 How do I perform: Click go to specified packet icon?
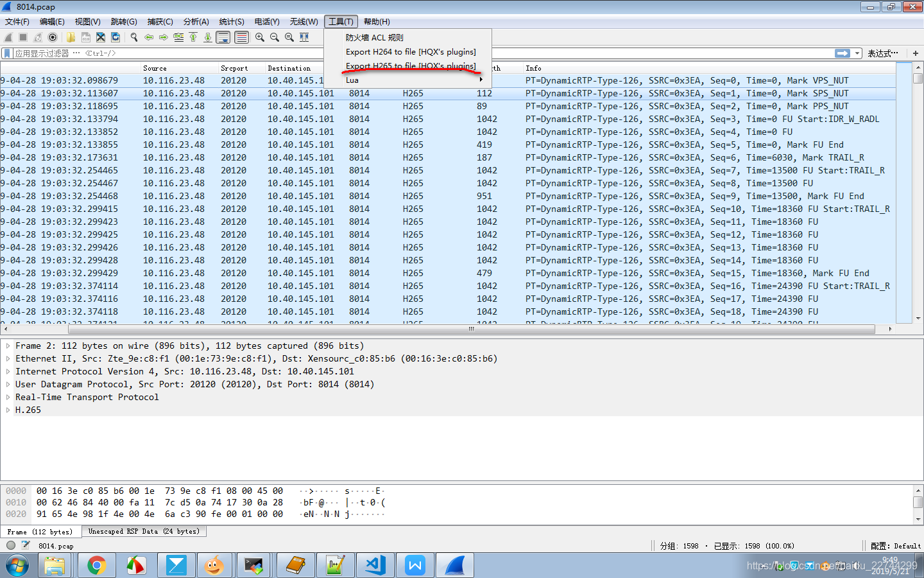(x=178, y=37)
